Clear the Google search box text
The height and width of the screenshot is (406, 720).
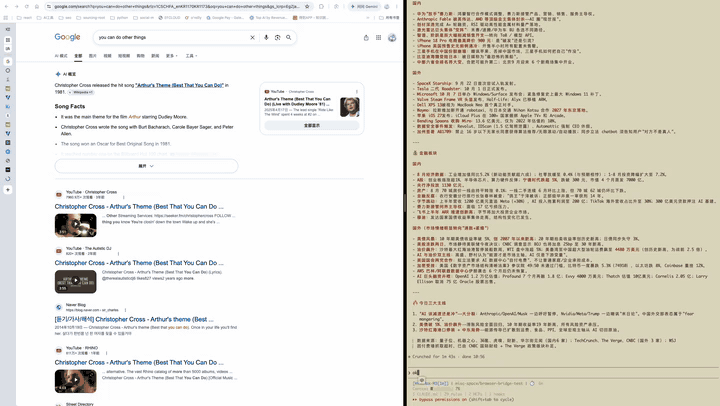[252, 38]
